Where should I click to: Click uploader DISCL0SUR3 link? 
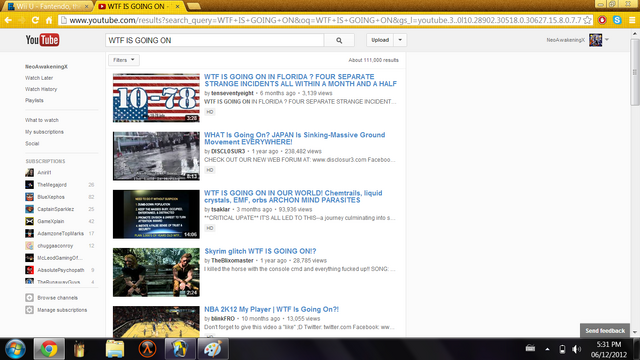click(x=228, y=151)
